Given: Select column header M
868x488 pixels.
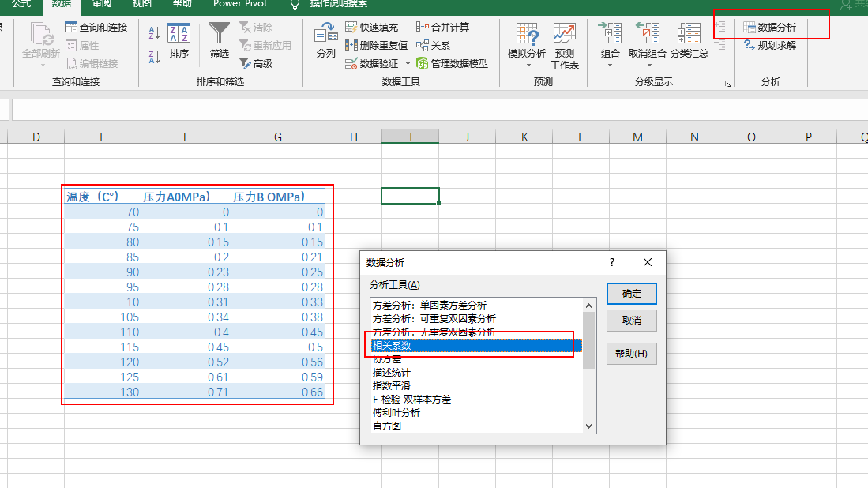Looking at the screenshot, I should point(637,137).
